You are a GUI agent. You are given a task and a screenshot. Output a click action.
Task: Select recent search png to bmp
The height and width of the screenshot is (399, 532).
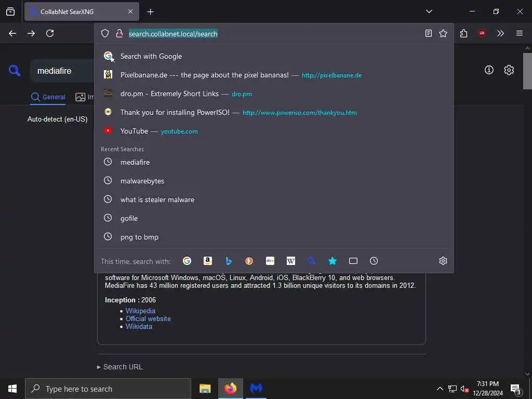[274, 237]
